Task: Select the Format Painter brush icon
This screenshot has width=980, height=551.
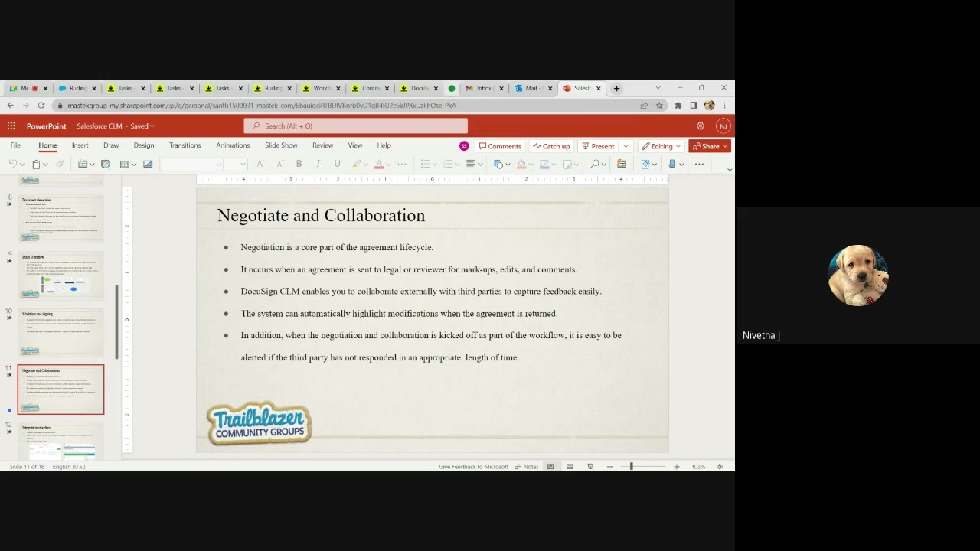Action: point(60,164)
